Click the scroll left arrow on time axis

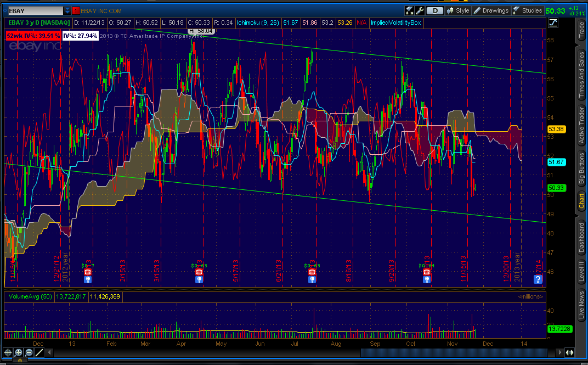pos(49,352)
